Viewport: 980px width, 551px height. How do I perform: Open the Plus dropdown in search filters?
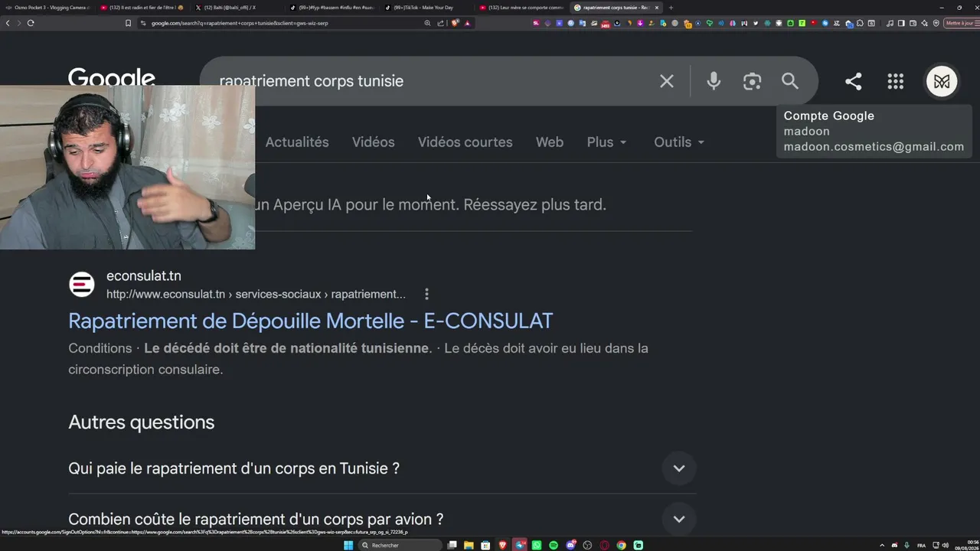pyautogui.click(x=606, y=142)
